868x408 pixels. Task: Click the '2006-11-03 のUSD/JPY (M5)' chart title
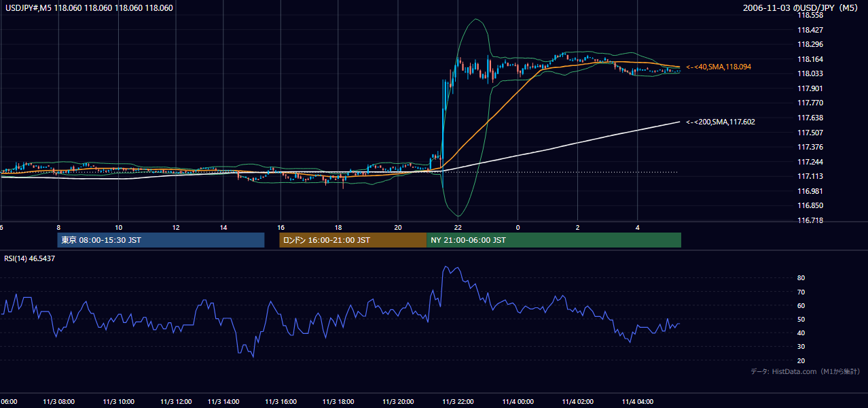click(x=801, y=8)
